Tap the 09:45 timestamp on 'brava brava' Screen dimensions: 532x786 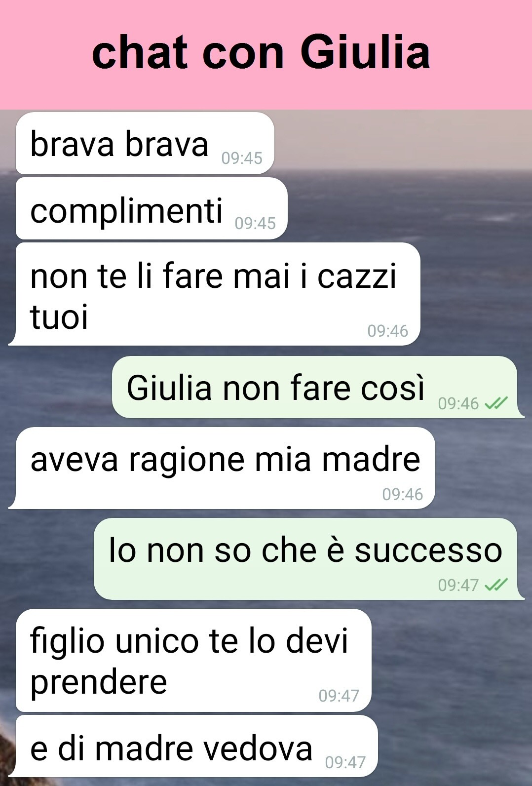tap(242, 158)
